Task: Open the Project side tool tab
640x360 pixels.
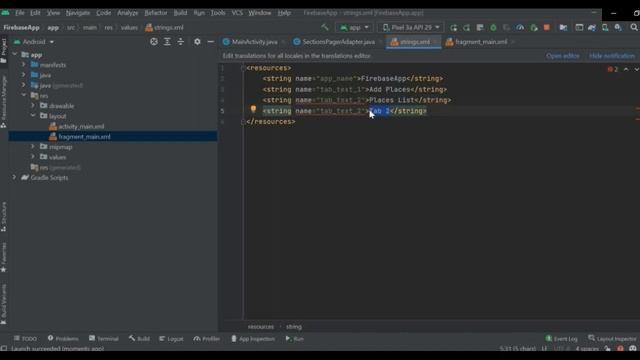Action: pyautogui.click(x=4, y=51)
